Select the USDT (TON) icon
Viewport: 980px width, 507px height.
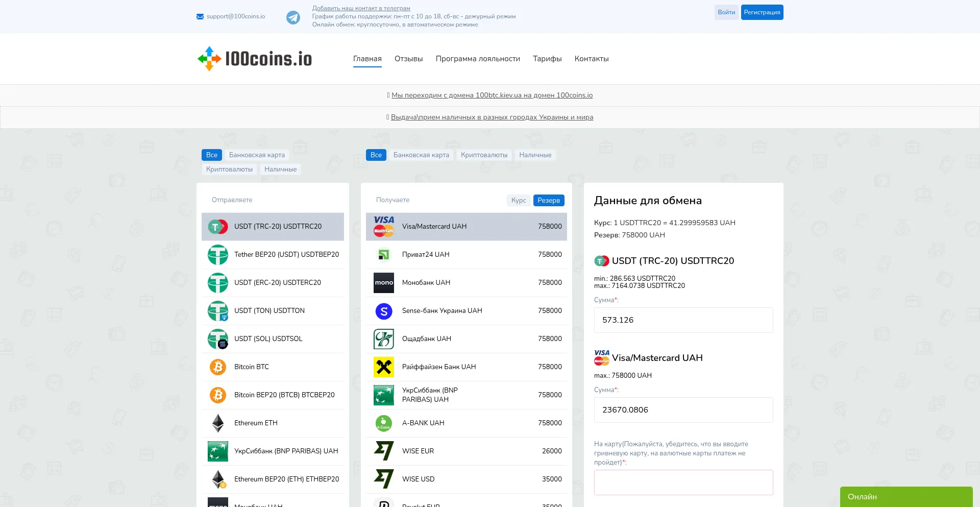[218, 311]
